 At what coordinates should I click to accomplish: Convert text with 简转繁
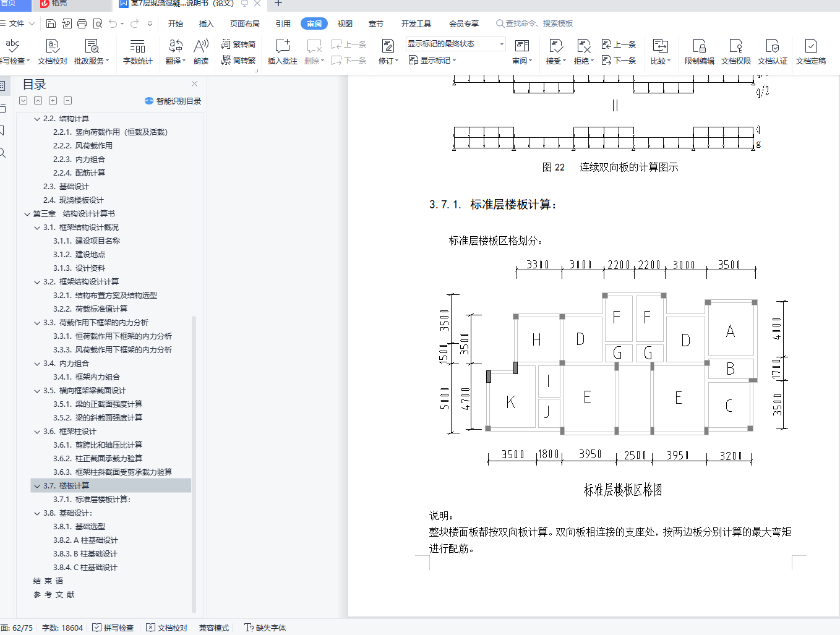pyautogui.click(x=238, y=60)
